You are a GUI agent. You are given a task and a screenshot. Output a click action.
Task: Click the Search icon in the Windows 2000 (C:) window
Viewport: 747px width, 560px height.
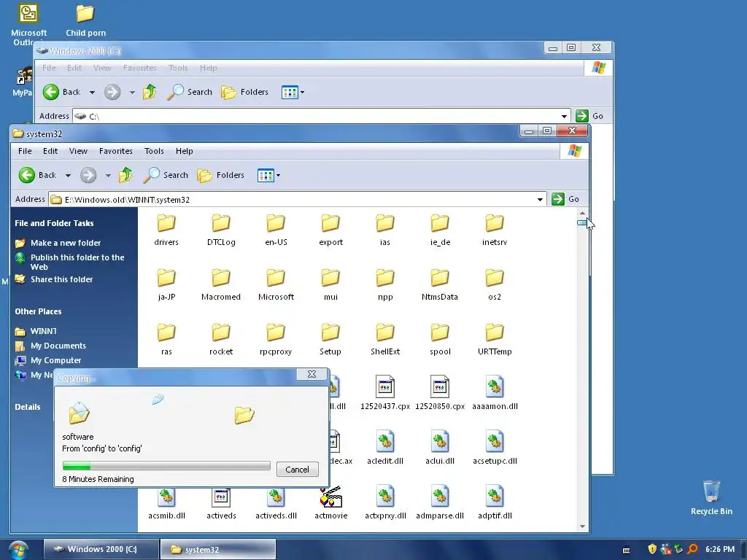coord(175,92)
